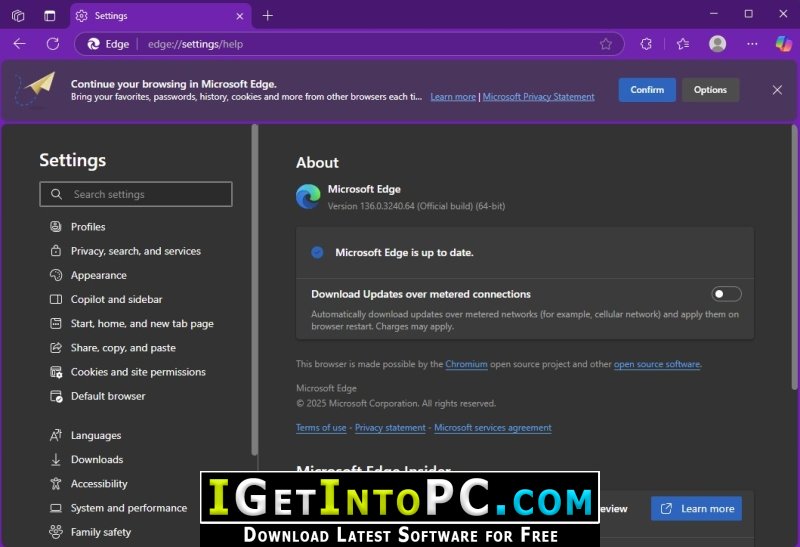Click the Microsoft Edge logo in About
Viewport: 800px width, 547px height.
[308, 196]
